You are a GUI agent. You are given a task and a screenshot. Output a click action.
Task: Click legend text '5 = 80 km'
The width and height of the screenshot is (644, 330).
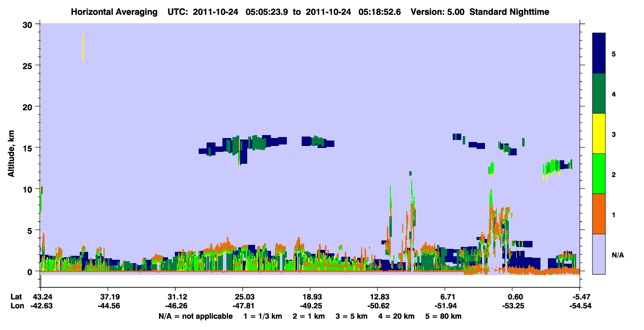coord(444,316)
